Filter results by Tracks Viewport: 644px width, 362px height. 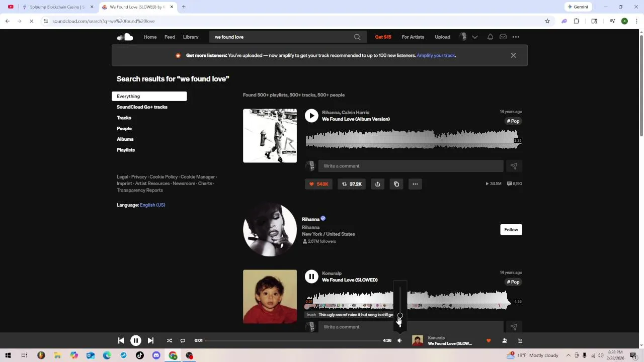pos(124,118)
